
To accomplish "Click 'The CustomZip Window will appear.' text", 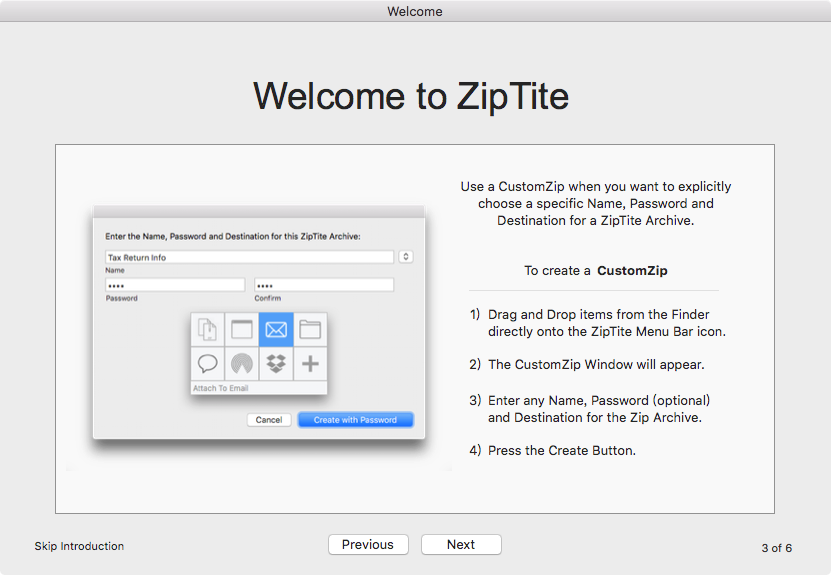I will tap(596, 365).
